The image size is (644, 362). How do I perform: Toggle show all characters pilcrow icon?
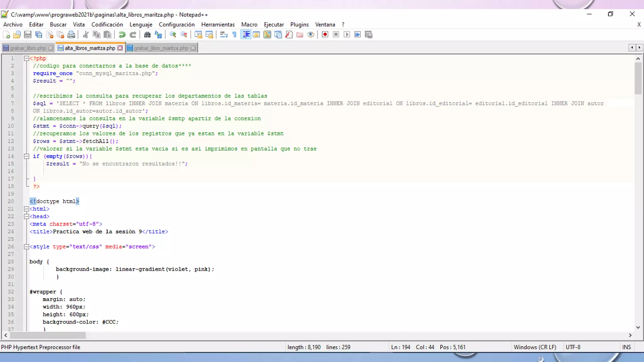(234, 35)
